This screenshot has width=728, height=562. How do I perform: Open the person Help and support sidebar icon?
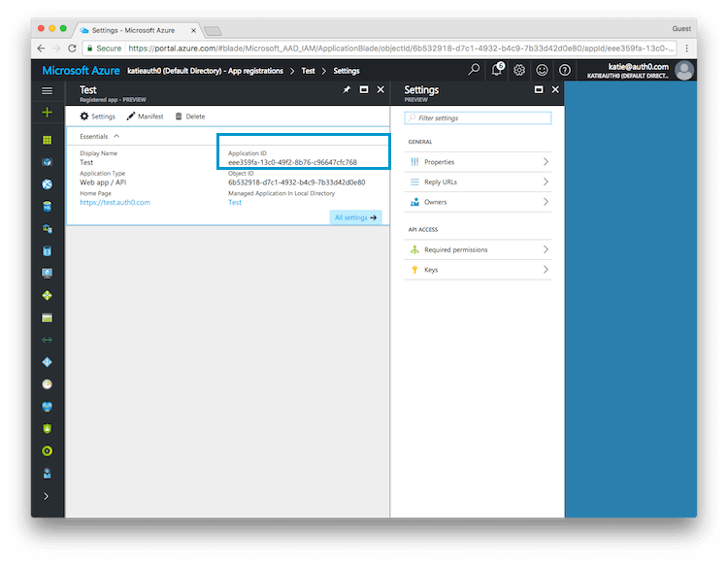(47, 474)
